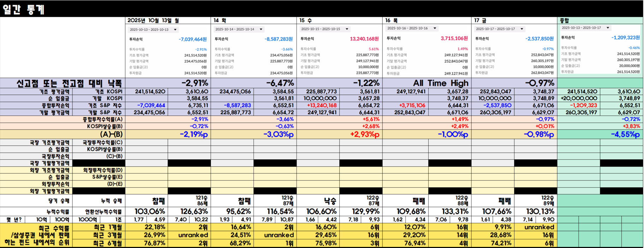
Task: Select the '17 금' column header
Action: click(x=514, y=20)
